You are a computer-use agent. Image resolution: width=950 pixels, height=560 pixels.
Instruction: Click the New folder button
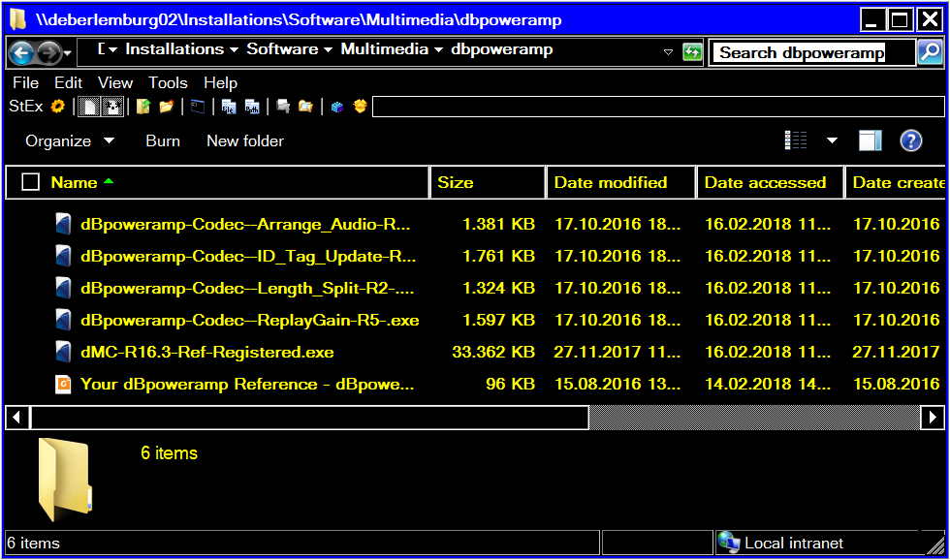click(x=245, y=141)
